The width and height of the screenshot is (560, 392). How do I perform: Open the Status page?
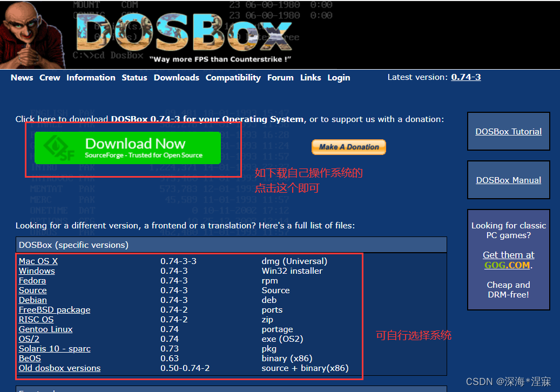pyautogui.click(x=134, y=77)
